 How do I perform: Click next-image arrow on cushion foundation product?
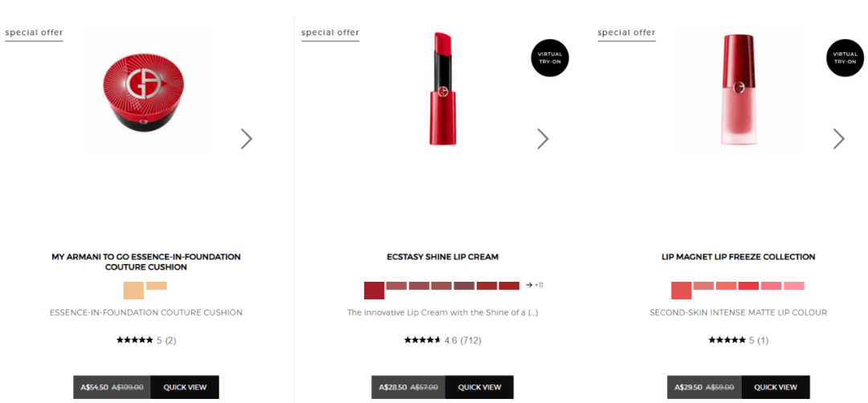(247, 139)
